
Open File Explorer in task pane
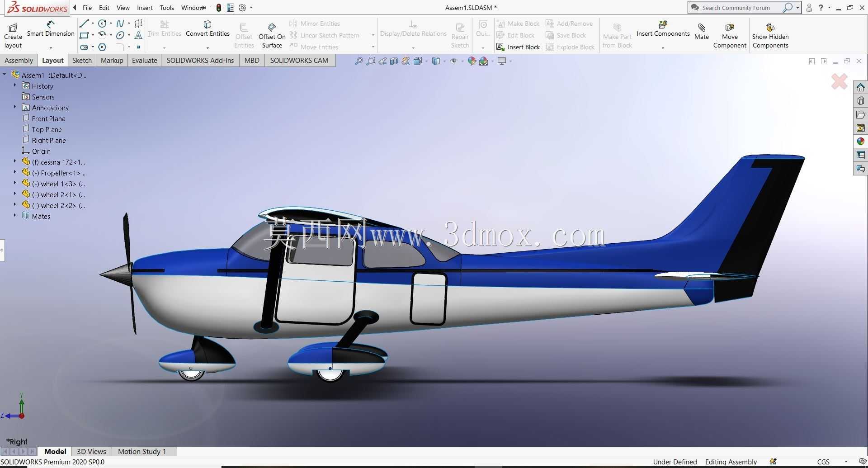tap(860, 114)
